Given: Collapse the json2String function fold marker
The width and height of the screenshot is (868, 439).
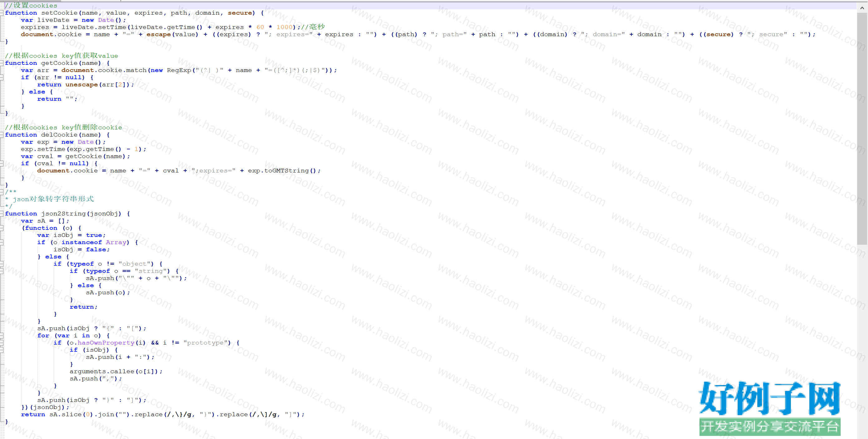Looking at the screenshot, I should pos(2,214).
